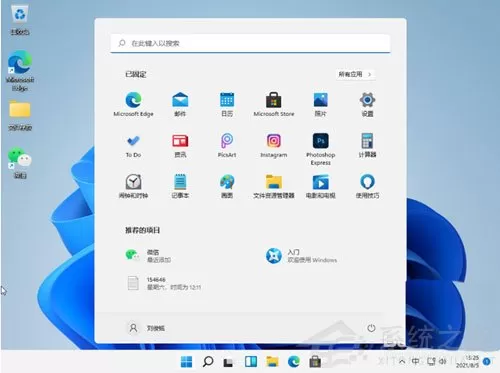This screenshot has width=500, height=373.
Task: Expand the All apps list
Action: 355,74
